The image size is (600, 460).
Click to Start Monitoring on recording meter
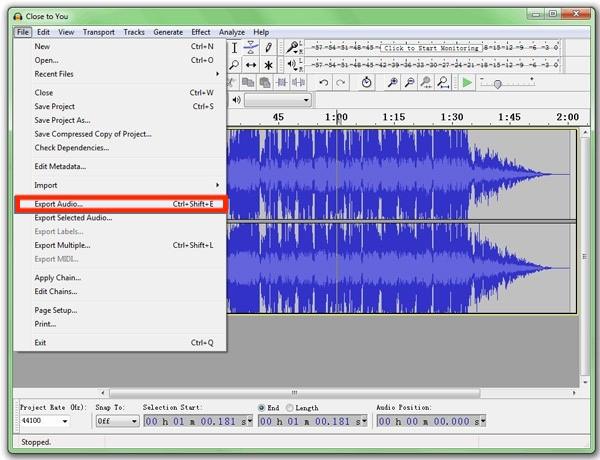[431, 48]
